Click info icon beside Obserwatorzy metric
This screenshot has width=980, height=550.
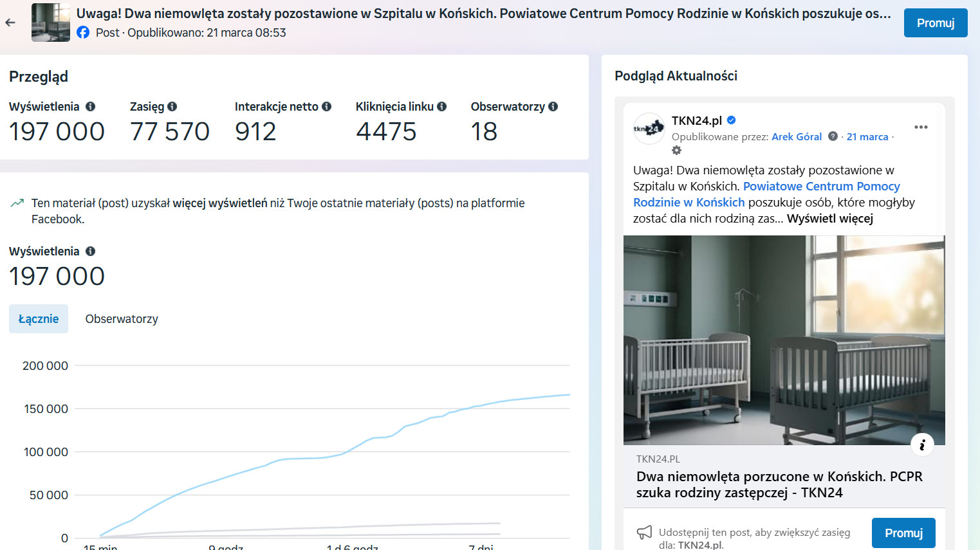pos(553,107)
